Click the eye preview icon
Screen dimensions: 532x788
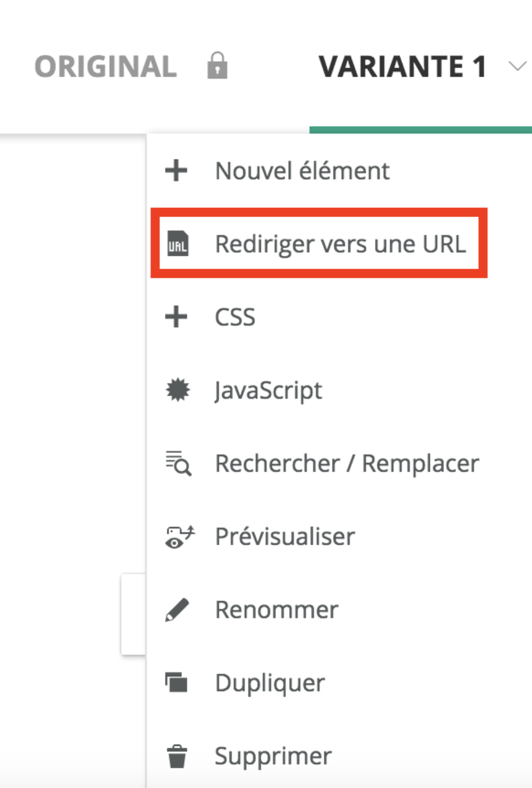pos(180,536)
